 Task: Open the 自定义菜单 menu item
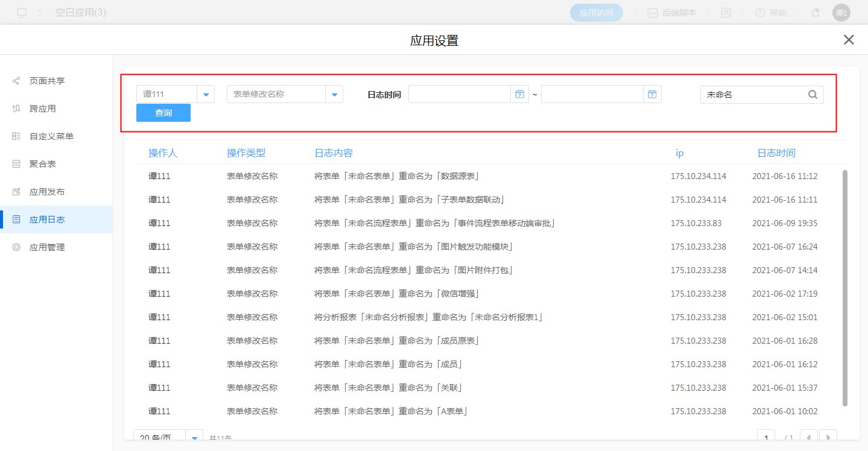tap(51, 136)
